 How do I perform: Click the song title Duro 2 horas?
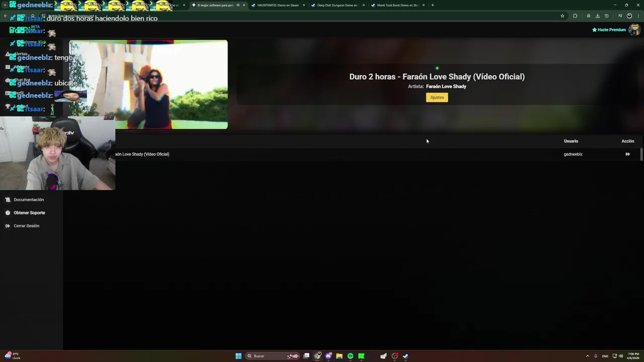coord(437,76)
